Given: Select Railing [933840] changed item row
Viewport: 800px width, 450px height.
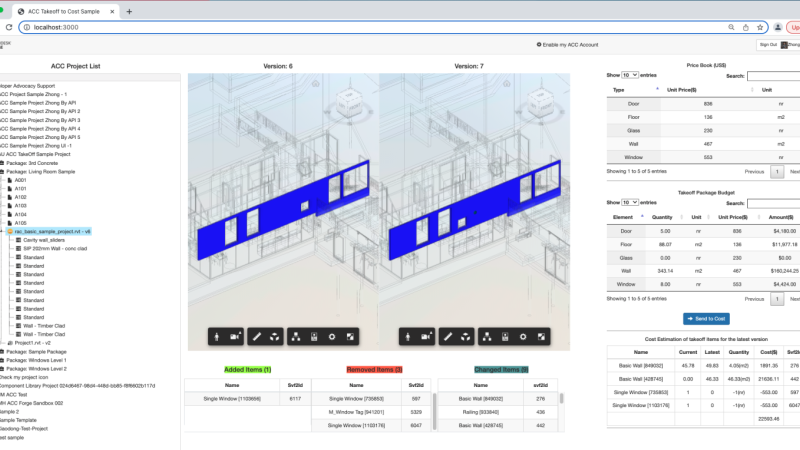Looking at the screenshot, I should click(497, 412).
